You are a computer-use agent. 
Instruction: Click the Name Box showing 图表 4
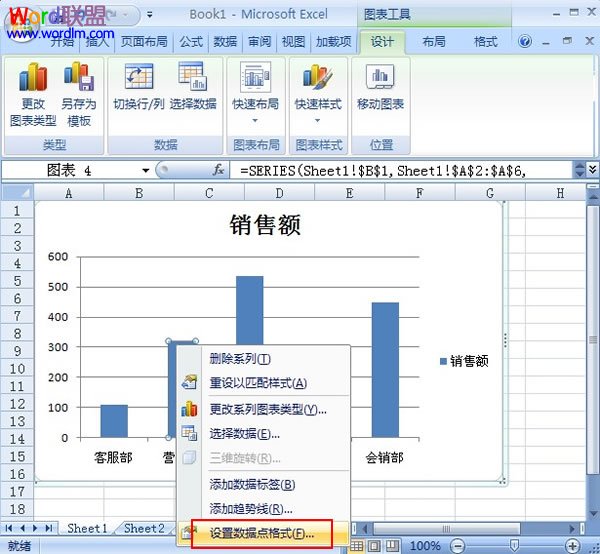[71, 170]
